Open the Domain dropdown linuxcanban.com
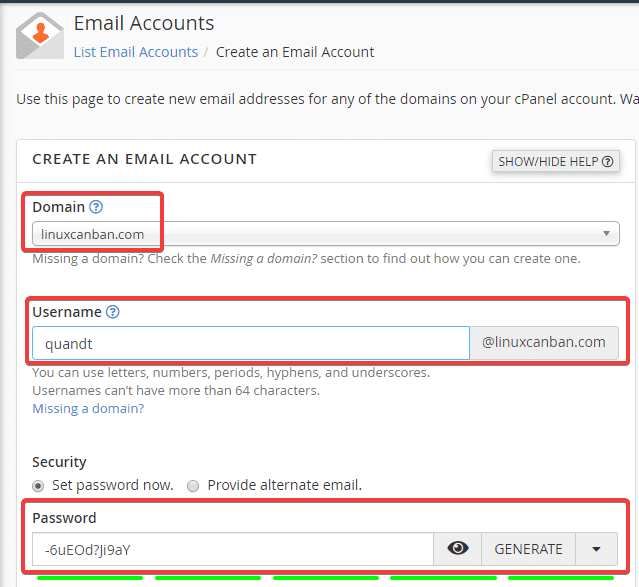 point(325,234)
